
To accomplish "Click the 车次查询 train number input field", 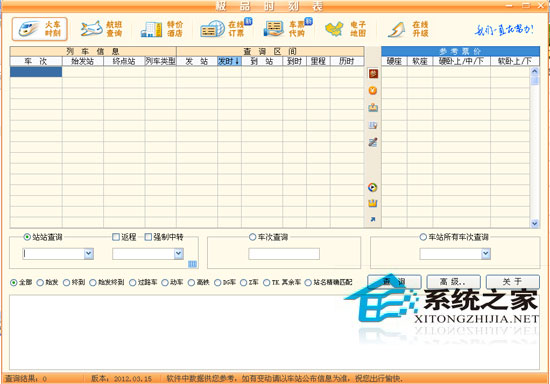I will (284, 254).
